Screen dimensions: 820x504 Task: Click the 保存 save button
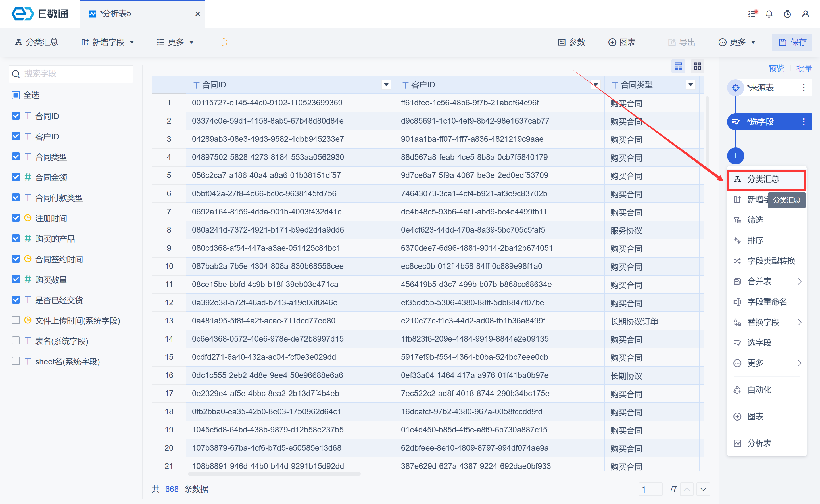(x=792, y=42)
